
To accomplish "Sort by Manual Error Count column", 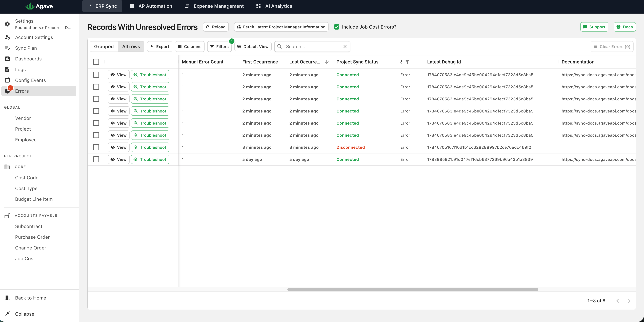I will coord(203,62).
